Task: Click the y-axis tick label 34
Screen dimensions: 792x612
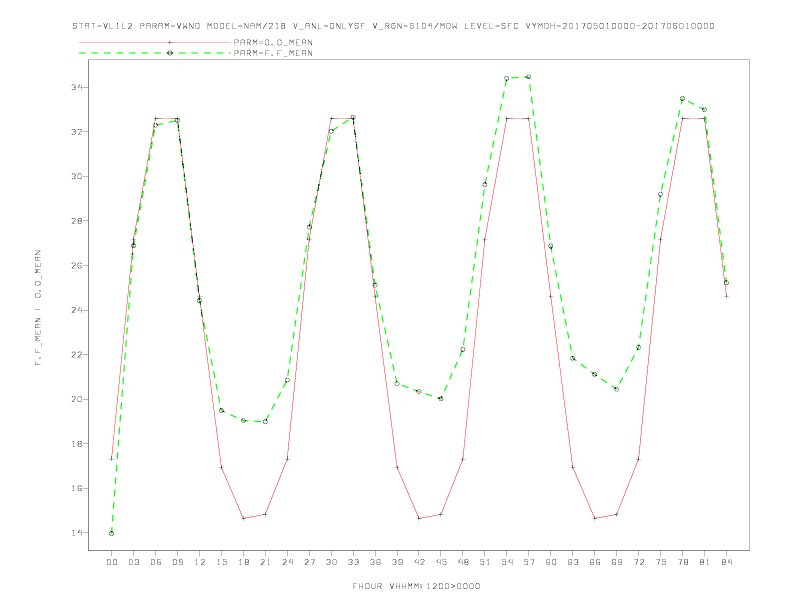Action: click(x=76, y=87)
